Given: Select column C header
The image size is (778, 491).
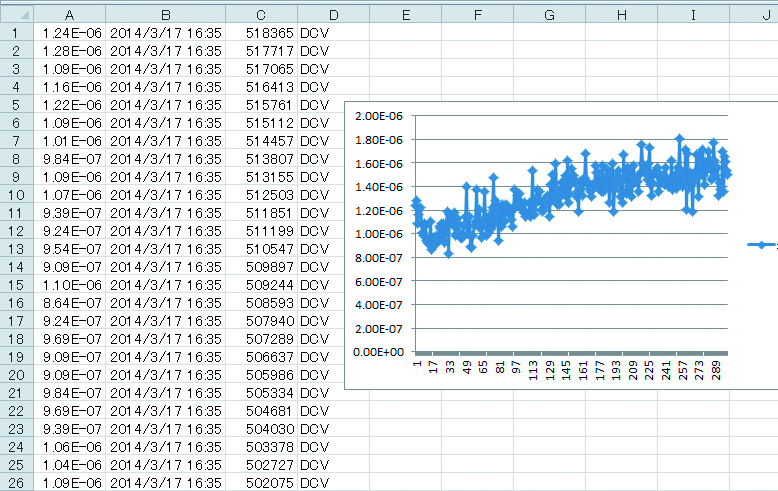Looking at the screenshot, I should (261, 14).
